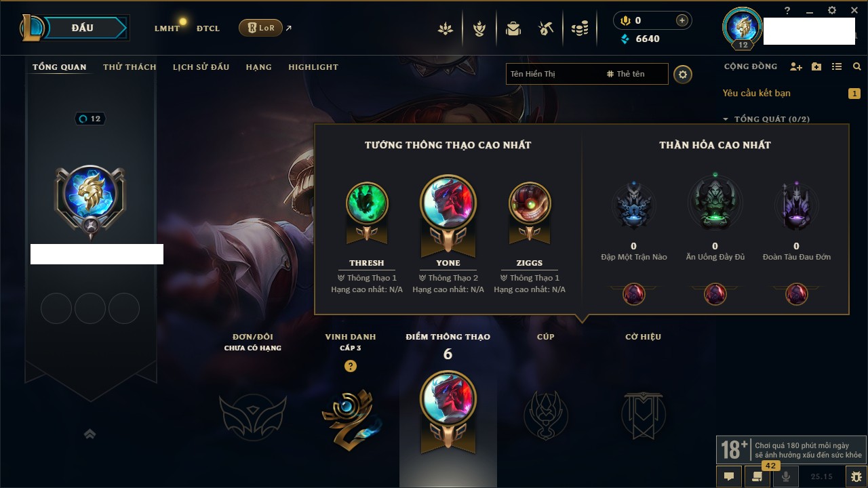Screen dimensions: 868x488
Task: Expand the profile banner chevron arrow
Action: coord(90,434)
